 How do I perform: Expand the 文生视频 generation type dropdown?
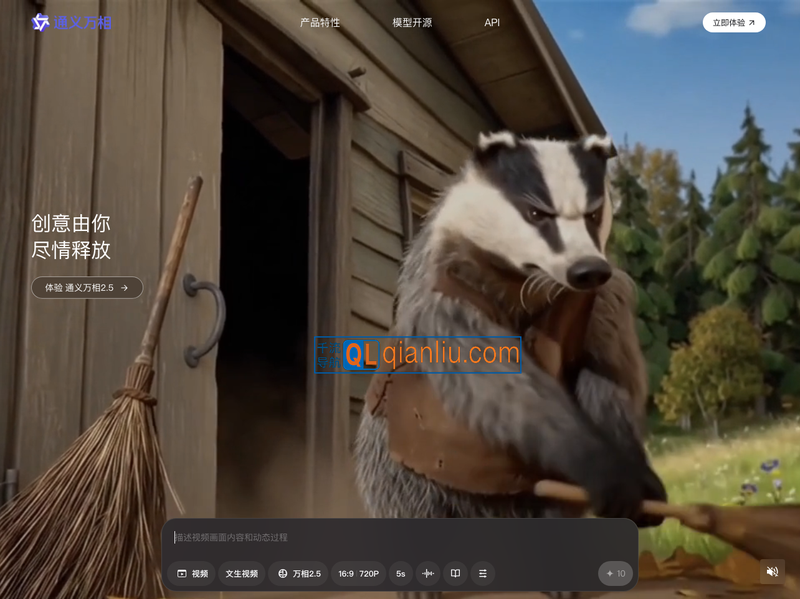coord(241,574)
